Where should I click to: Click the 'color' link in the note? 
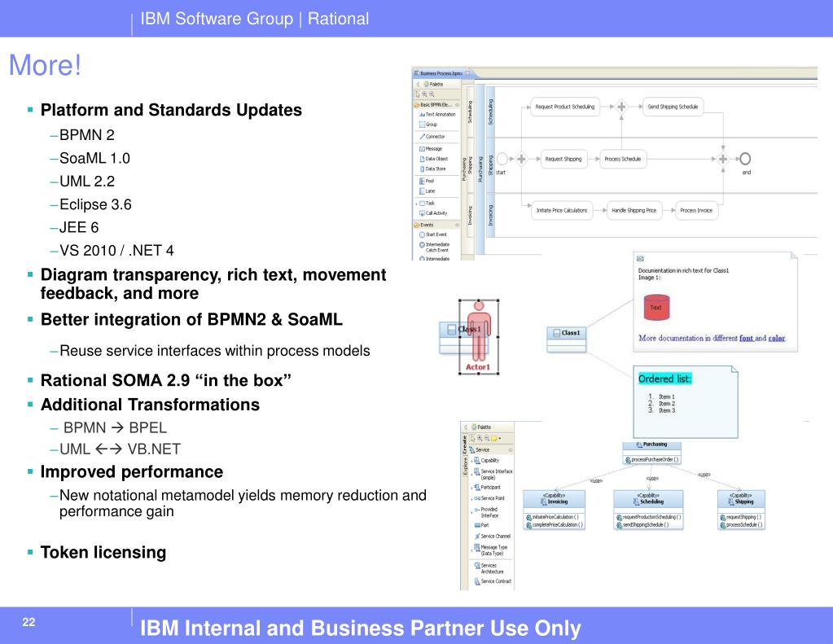click(777, 338)
